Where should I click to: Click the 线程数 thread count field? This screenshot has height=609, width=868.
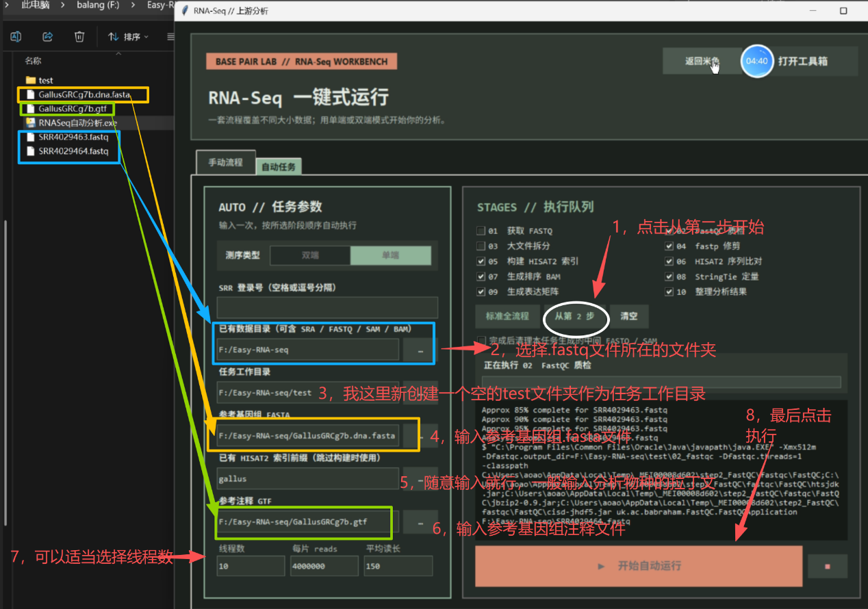(251, 566)
